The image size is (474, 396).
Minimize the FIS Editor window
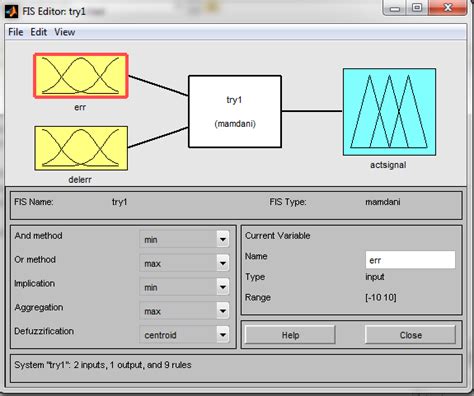point(395,8)
